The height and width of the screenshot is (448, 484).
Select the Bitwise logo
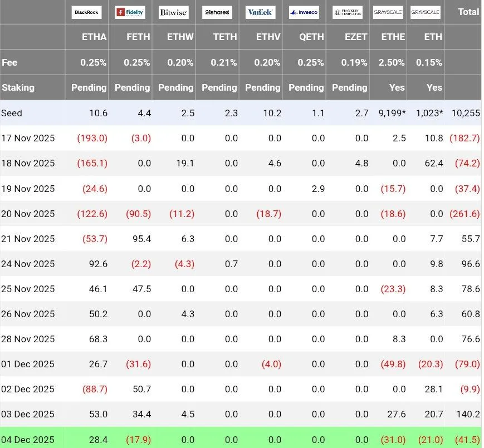173,12
